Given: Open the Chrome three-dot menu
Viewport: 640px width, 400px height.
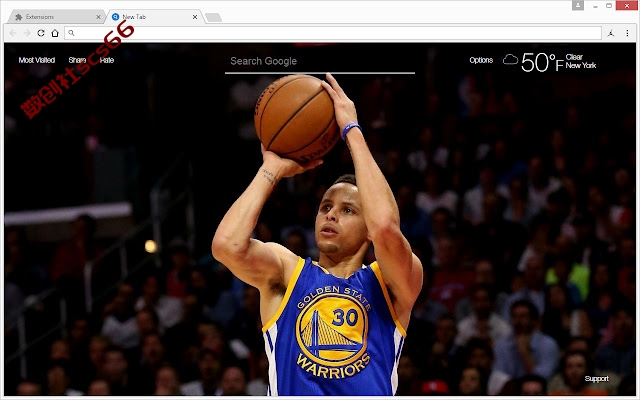Looking at the screenshot, I should tap(627, 33).
